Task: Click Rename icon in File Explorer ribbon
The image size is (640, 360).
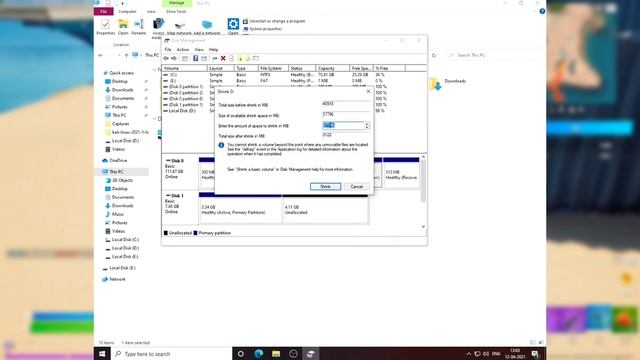Action: click(x=139, y=24)
